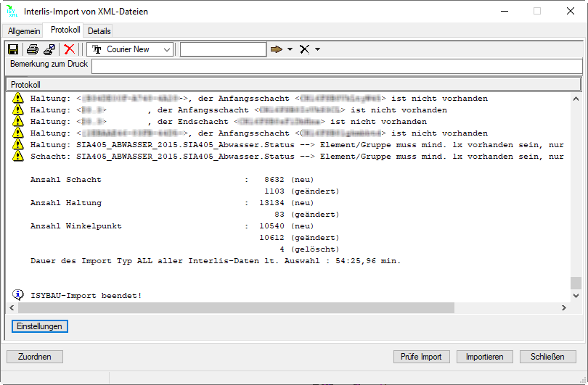
Task: Switch to the Allgemein tab
Action: click(x=24, y=31)
